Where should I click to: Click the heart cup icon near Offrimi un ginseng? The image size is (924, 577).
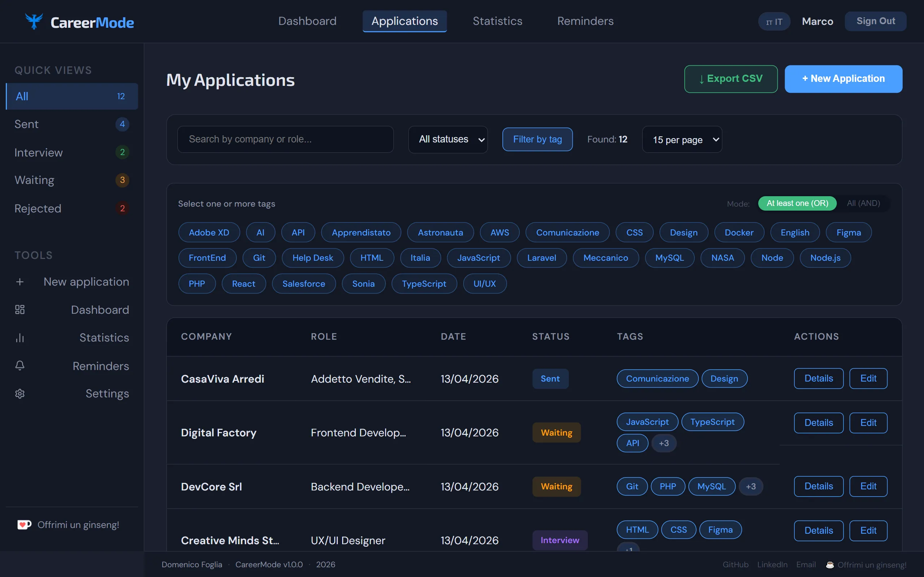click(24, 525)
